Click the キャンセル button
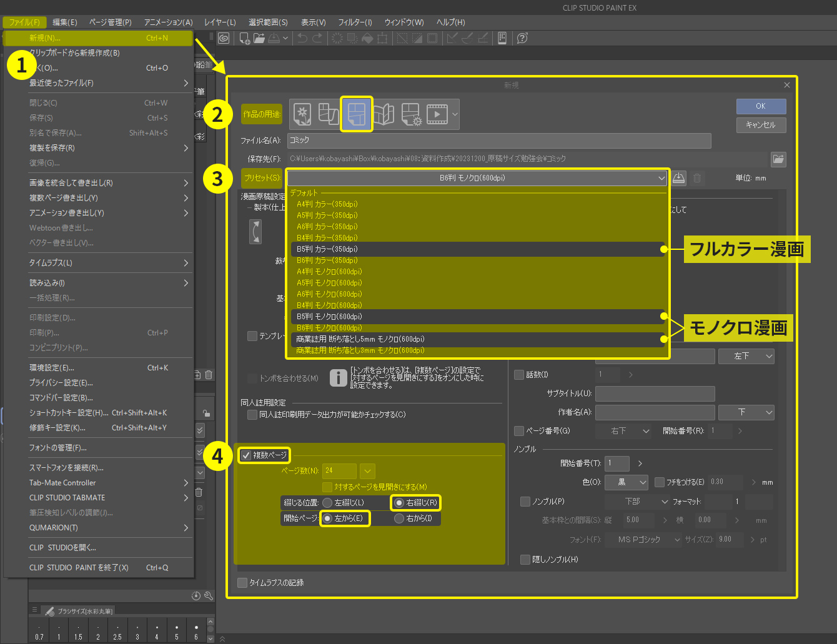 tap(760, 125)
